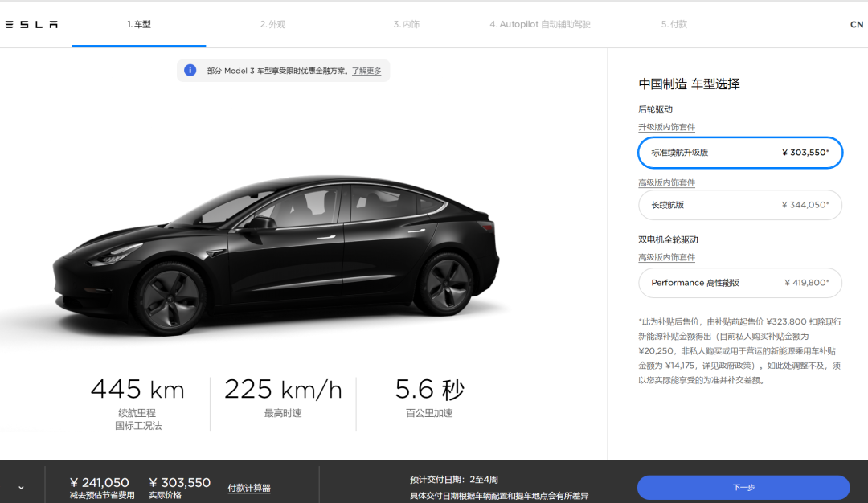868x503 pixels.
Task: Go to the 5. 付款 tab
Action: click(674, 24)
